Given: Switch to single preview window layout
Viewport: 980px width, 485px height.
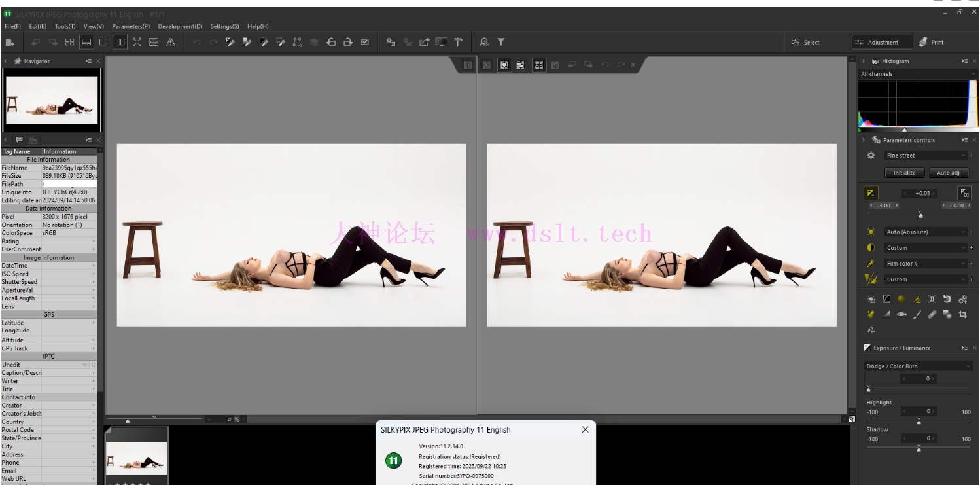Looking at the screenshot, I should pyautogui.click(x=103, y=42).
